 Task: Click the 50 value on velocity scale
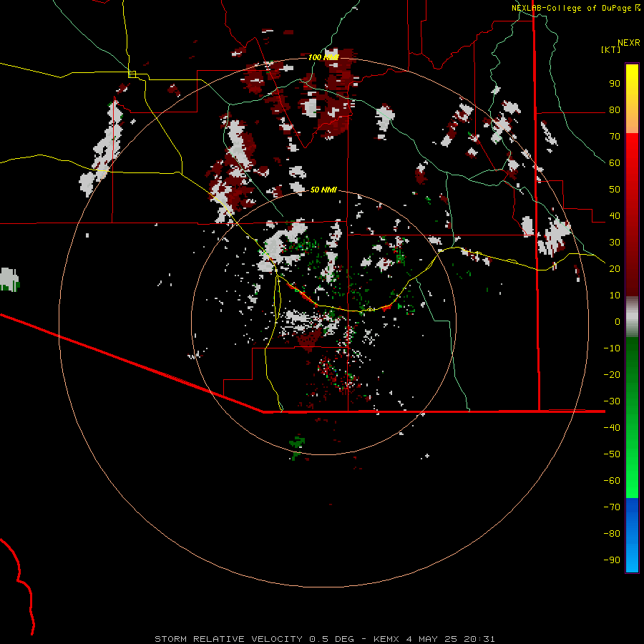coord(615,190)
